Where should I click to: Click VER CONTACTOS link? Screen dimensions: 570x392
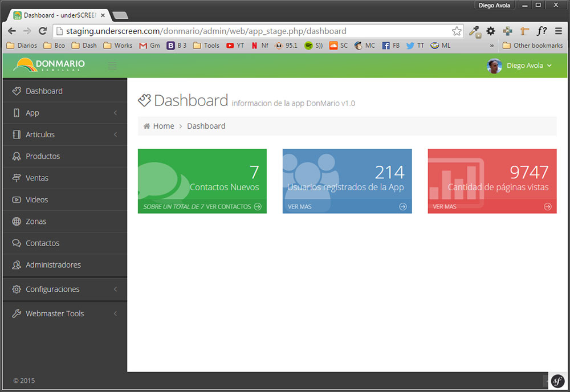[229, 206]
